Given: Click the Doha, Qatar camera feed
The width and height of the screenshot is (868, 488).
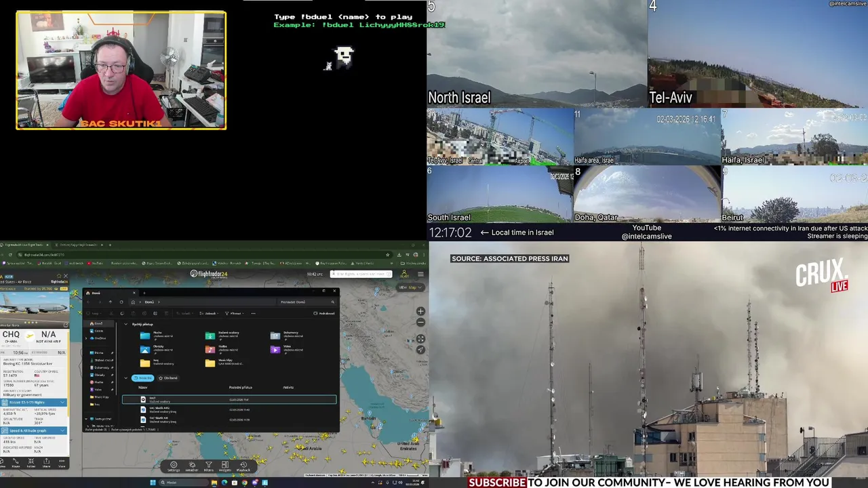Looking at the screenshot, I should 647,195.
